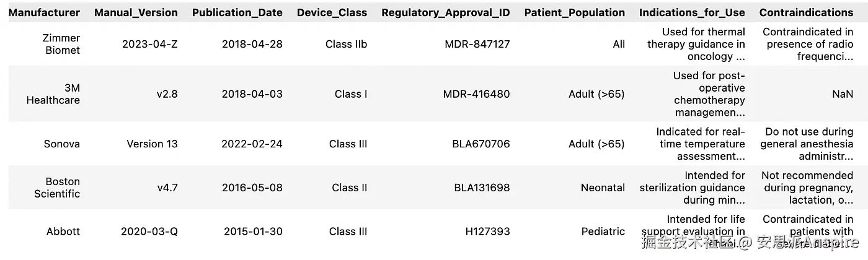Select the Class IIb device cell
868x260 pixels.
pyautogui.click(x=346, y=44)
